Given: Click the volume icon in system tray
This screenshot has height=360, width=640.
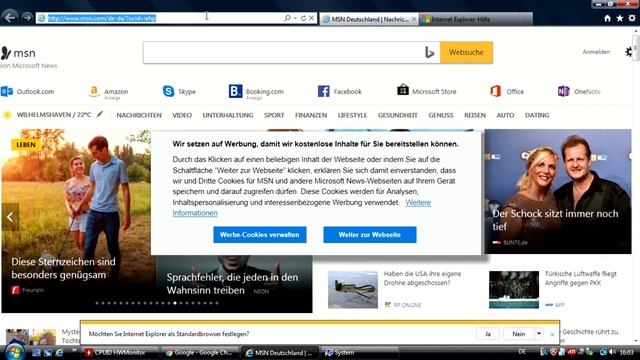Looking at the screenshot, I should [612, 352].
